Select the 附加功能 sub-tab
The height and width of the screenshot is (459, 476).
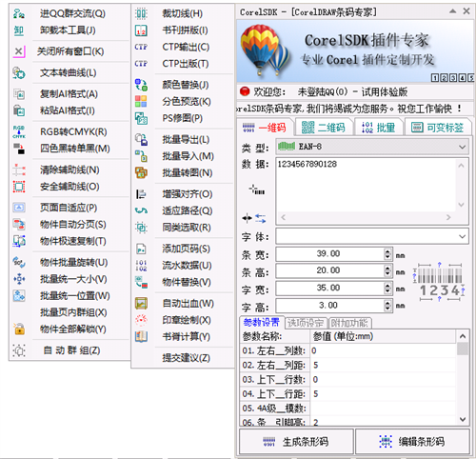[x=349, y=323]
